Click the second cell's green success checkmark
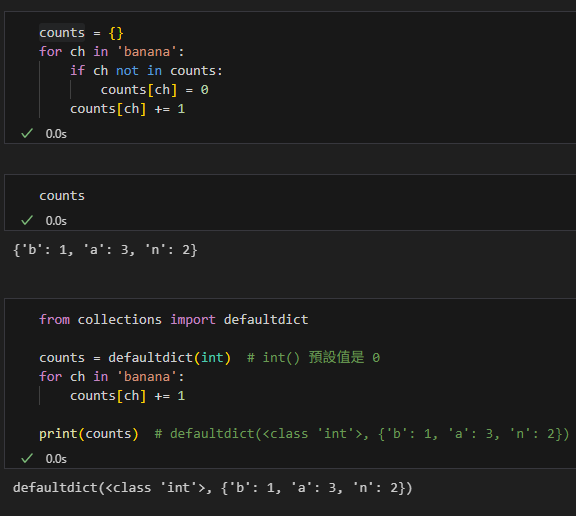 [27, 220]
